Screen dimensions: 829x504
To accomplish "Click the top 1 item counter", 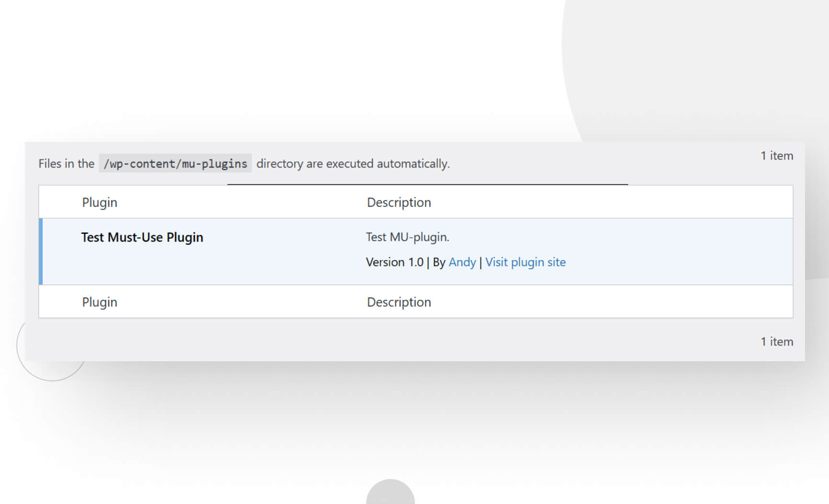I will pos(776,155).
